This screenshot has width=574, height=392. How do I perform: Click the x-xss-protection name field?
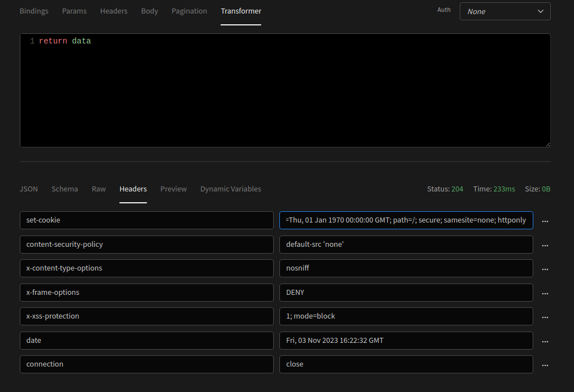coord(146,316)
